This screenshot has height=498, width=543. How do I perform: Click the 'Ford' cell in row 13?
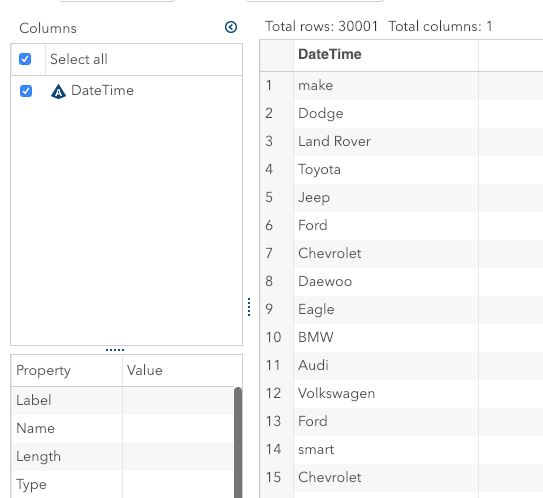386,422
